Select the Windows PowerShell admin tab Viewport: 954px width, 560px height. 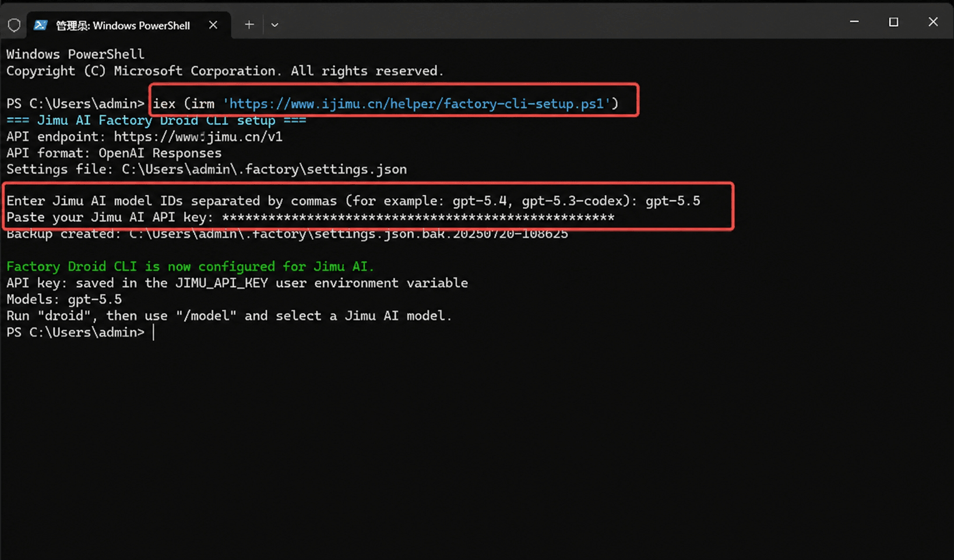point(129,25)
